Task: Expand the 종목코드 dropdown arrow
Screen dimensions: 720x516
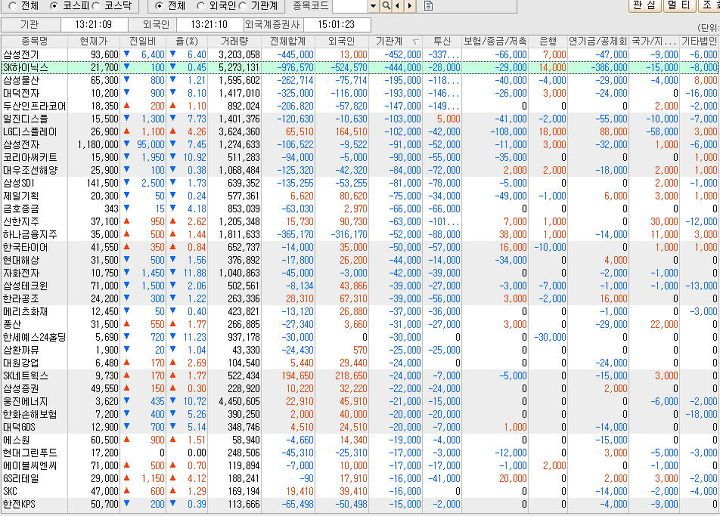Action: point(373,6)
